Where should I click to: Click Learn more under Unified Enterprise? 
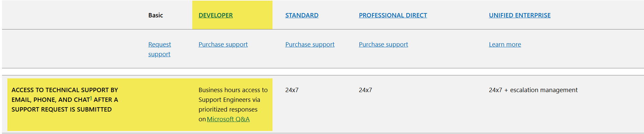pyautogui.click(x=505, y=45)
